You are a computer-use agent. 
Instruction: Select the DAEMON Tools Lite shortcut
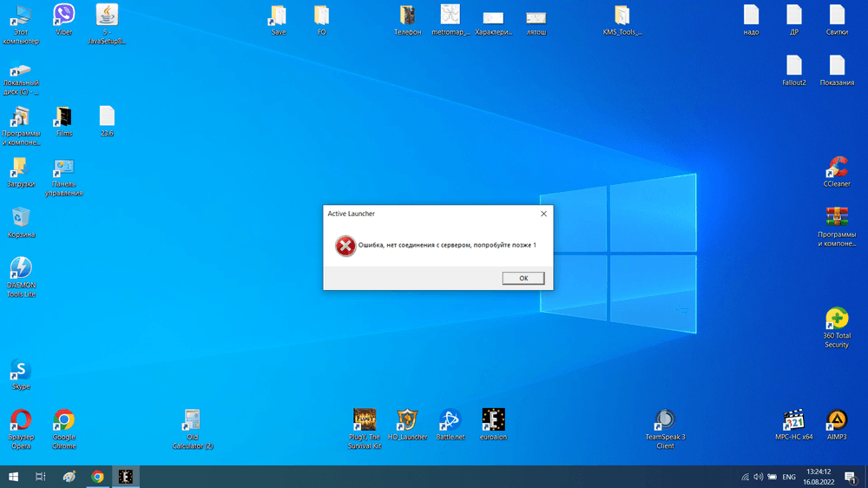coord(21,269)
